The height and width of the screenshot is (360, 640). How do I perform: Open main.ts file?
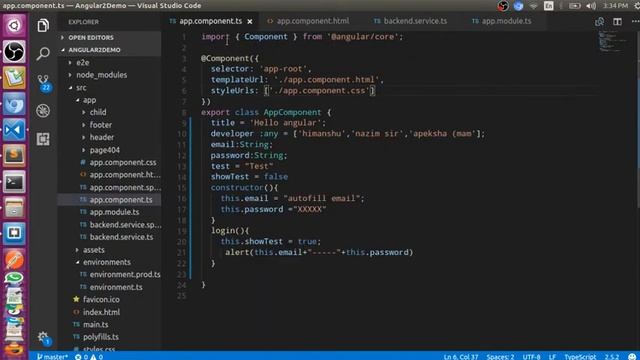coord(109,324)
